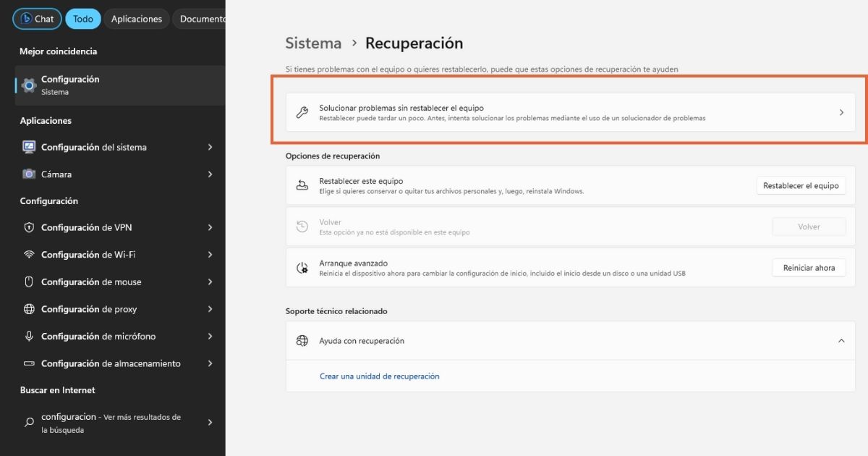
Task: Click the blue Configuración gear icon
Action: point(28,85)
